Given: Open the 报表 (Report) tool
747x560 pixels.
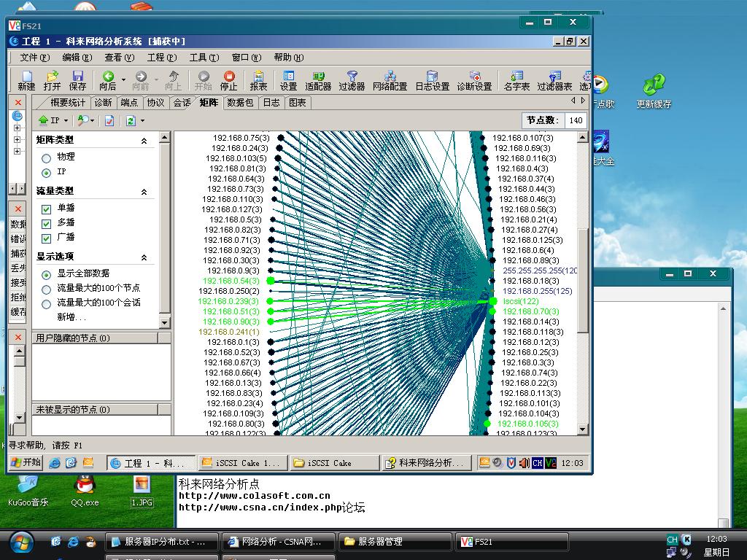Looking at the screenshot, I should tap(259, 79).
